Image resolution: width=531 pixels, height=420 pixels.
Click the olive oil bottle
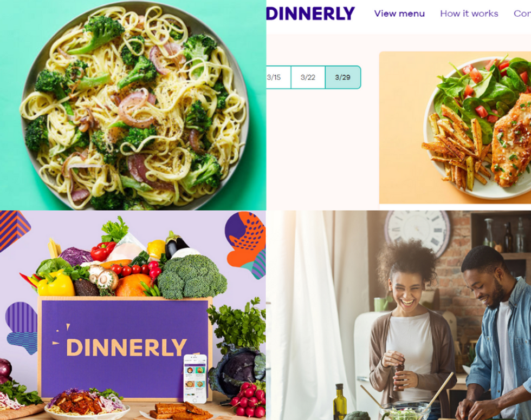340,403
